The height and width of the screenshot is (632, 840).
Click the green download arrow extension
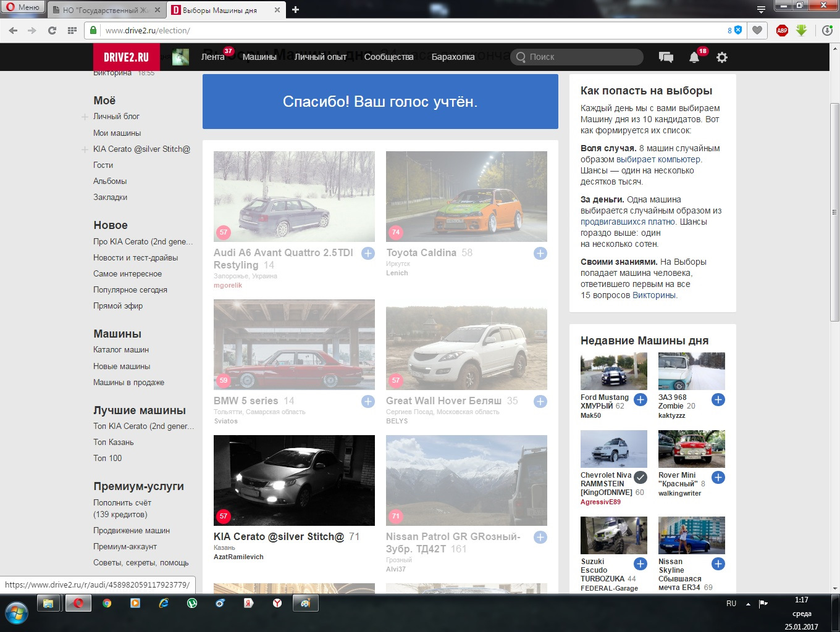point(802,30)
